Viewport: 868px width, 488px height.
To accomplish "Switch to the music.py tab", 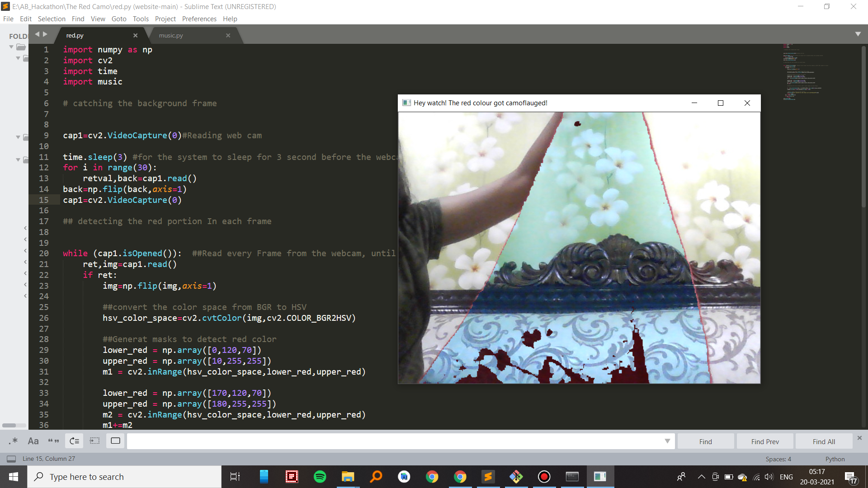I will pyautogui.click(x=171, y=35).
